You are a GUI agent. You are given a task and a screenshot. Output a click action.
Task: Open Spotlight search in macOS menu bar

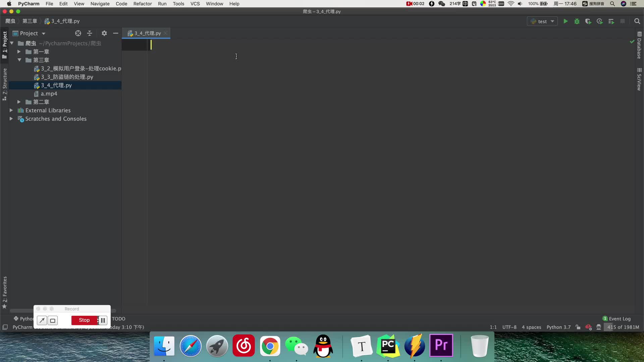point(612,4)
